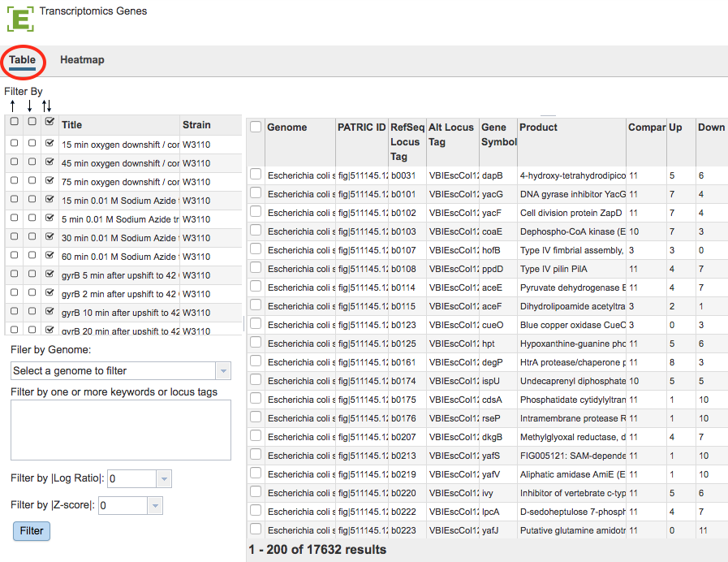Click the up-regulated arrow icon under Filter By
The image size is (728, 562).
[12, 106]
